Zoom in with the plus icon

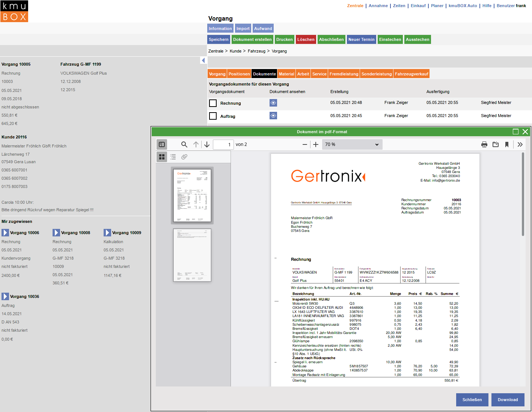[x=316, y=144]
